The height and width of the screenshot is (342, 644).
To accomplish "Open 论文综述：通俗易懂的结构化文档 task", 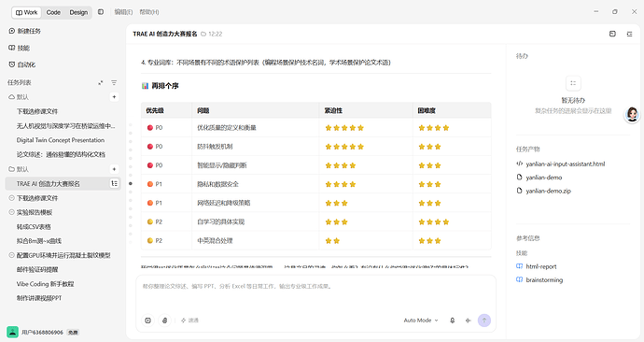I will point(61,154).
